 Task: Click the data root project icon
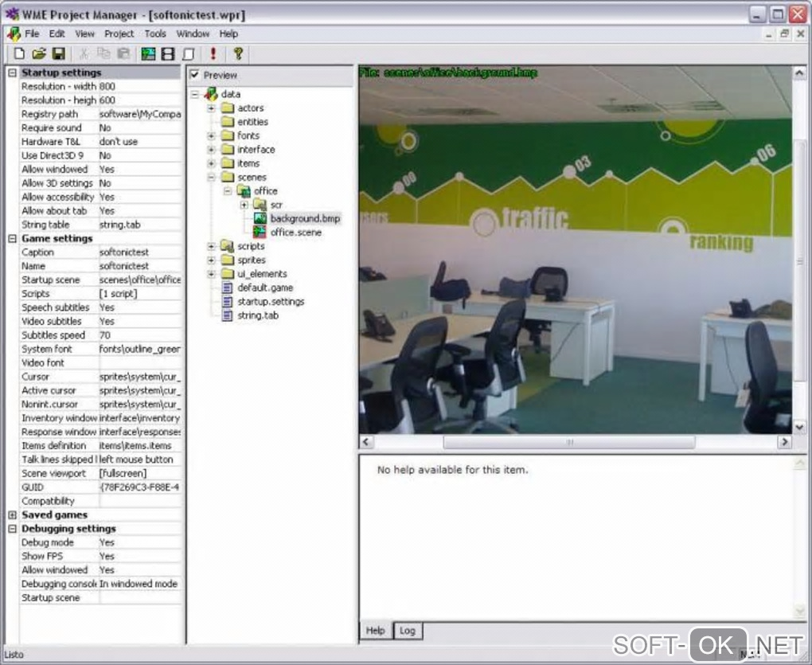[211, 94]
